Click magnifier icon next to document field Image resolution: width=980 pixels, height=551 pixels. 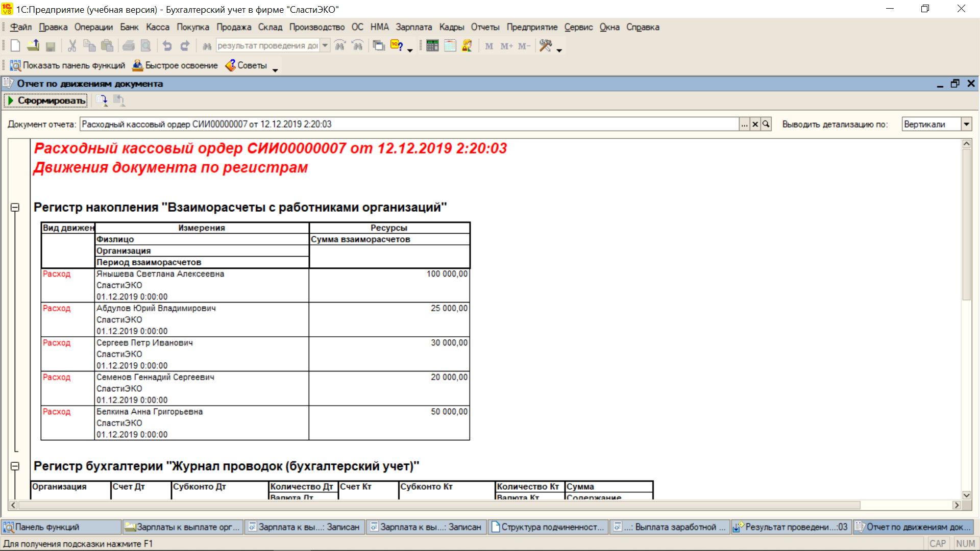tap(766, 124)
